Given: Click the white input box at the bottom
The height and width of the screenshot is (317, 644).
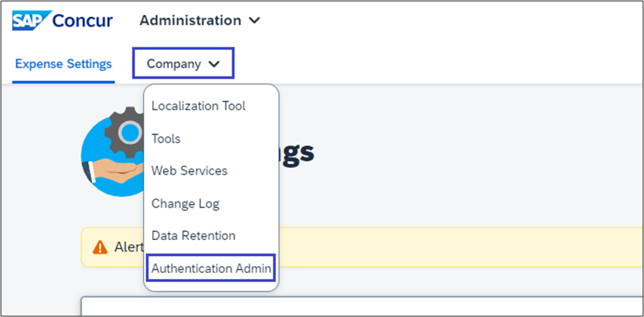Looking at the screenshot, I should click(x=362, y=307).
